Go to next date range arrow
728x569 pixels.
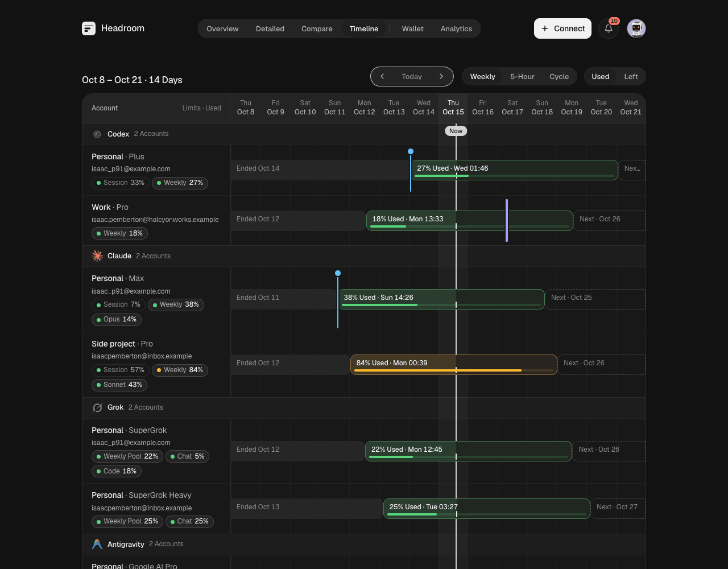[441, 76]
